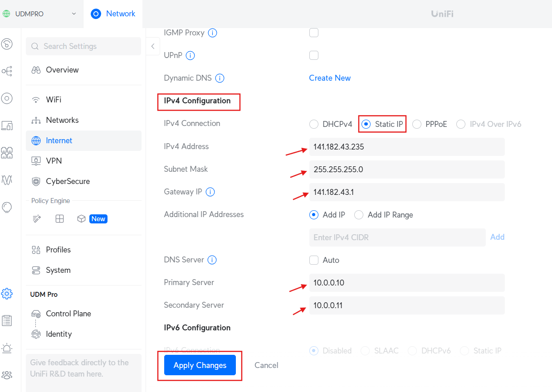
Task: Click the info icon next to DNS Server
Action: 212,260
